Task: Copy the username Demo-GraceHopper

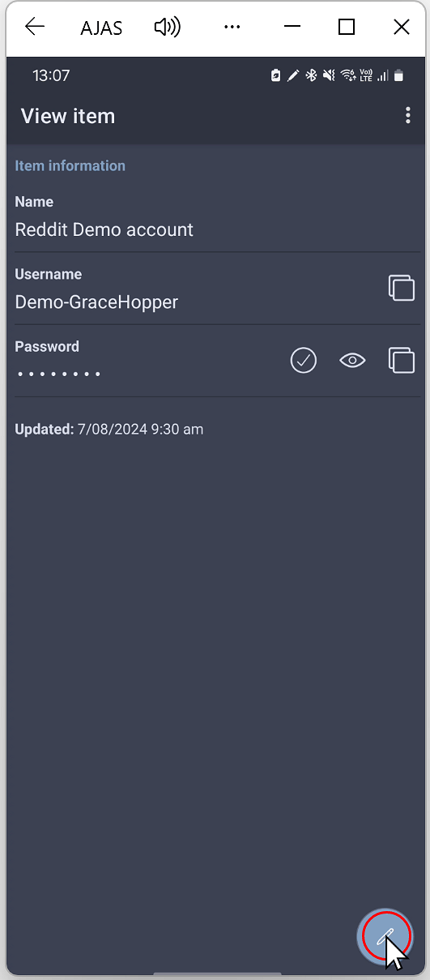Action: tap(402, 288)
